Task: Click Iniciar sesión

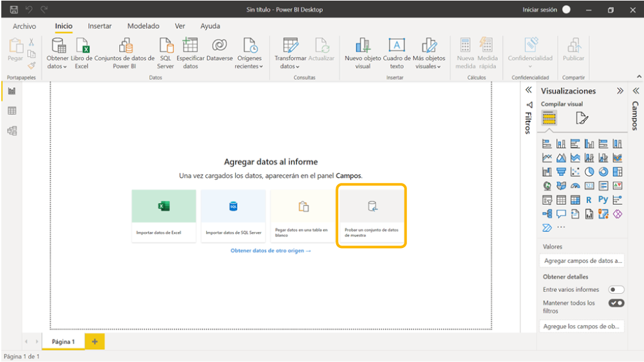Action: (x=540, y=10)
